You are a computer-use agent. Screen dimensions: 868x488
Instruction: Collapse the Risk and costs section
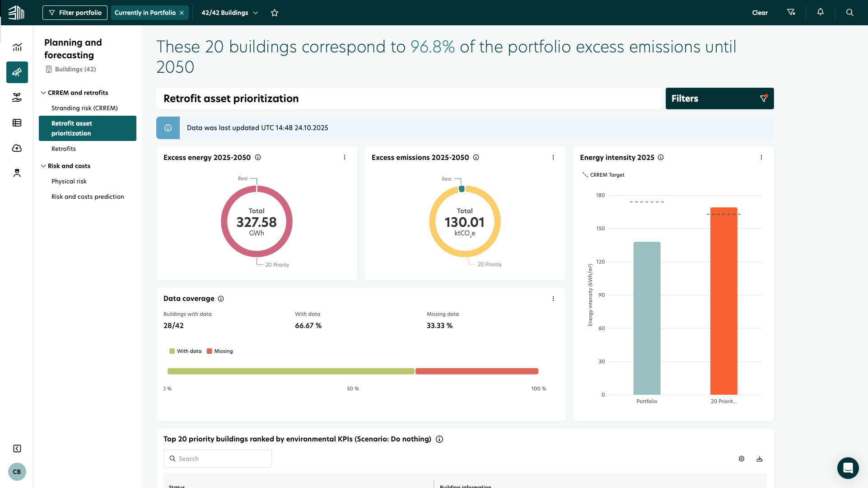coord(43,166)
